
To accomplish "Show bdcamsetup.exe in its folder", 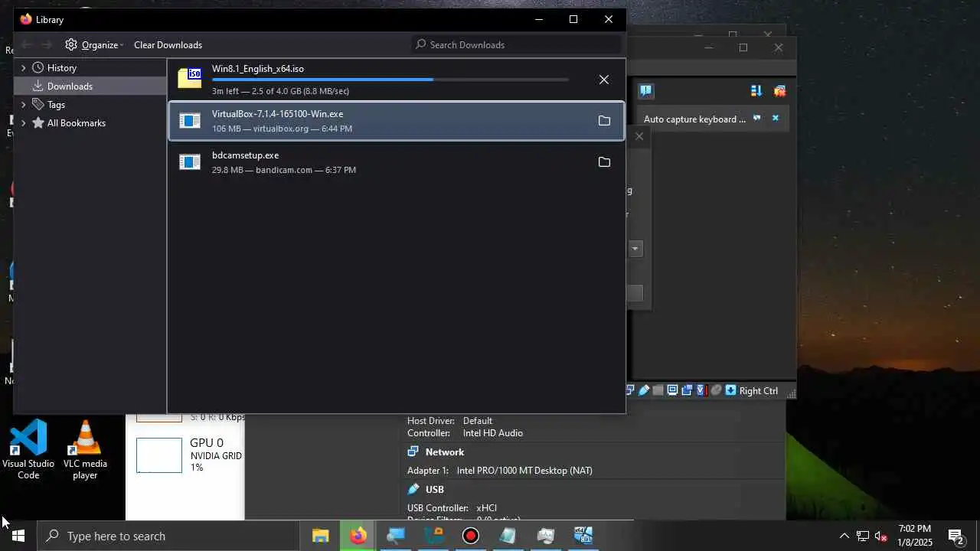I will click(604, 162).
